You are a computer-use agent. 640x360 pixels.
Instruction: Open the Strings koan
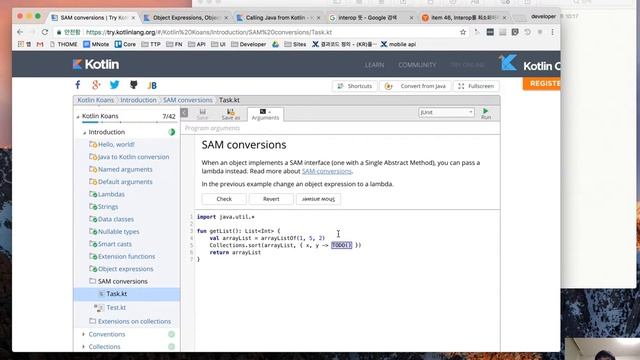pos(108,207)
